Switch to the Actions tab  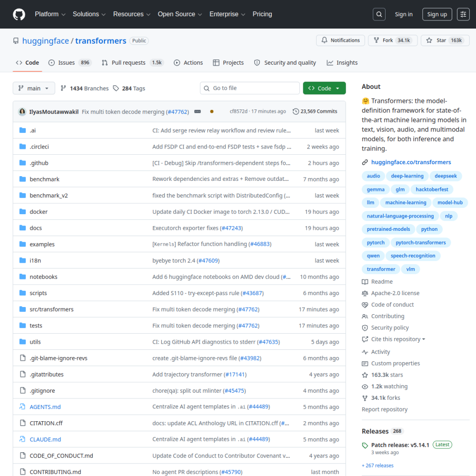(x=188, y=63)
